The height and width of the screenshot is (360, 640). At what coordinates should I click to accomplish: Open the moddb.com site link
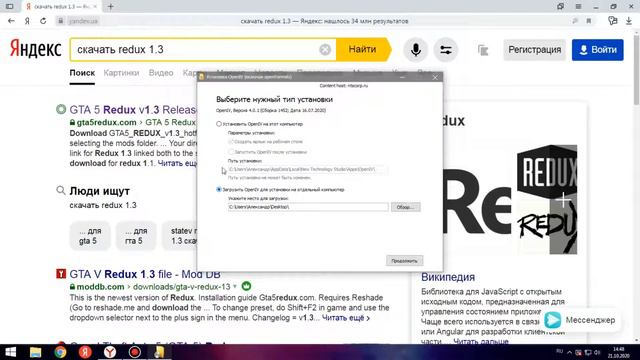(x=100, y=287)
